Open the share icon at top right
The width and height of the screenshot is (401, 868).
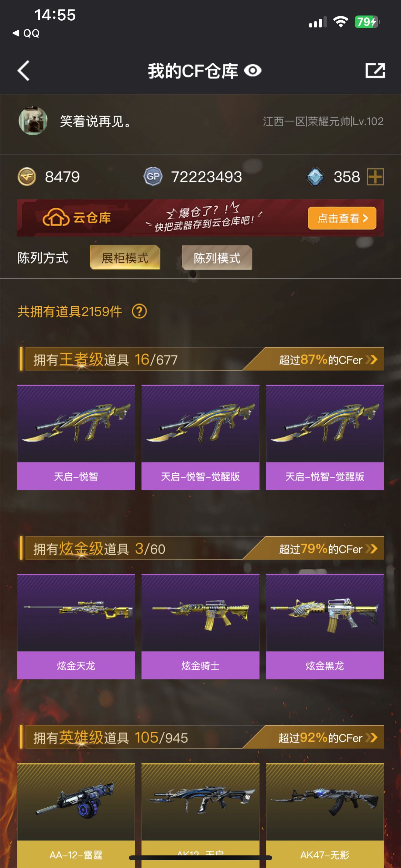(x=375, y=71)
